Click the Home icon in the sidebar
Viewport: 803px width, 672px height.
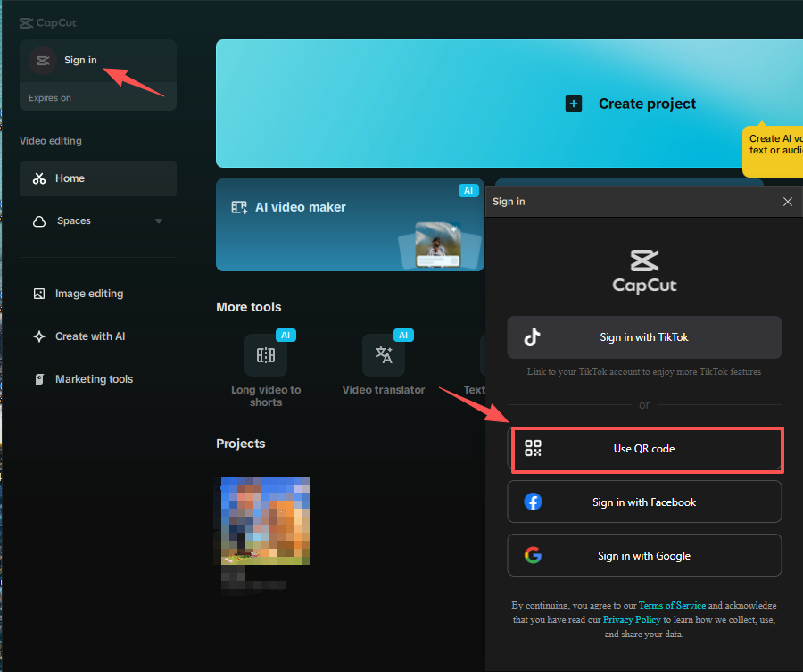pos(40,178)
